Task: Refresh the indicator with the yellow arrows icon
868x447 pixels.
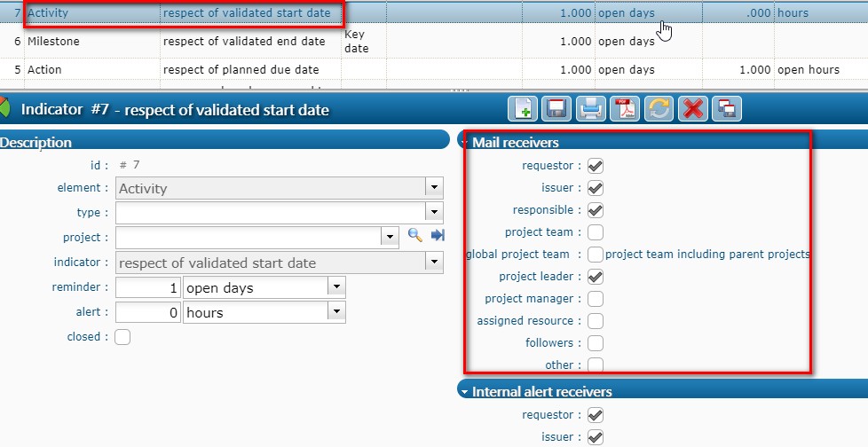Action: pos(659,109)
